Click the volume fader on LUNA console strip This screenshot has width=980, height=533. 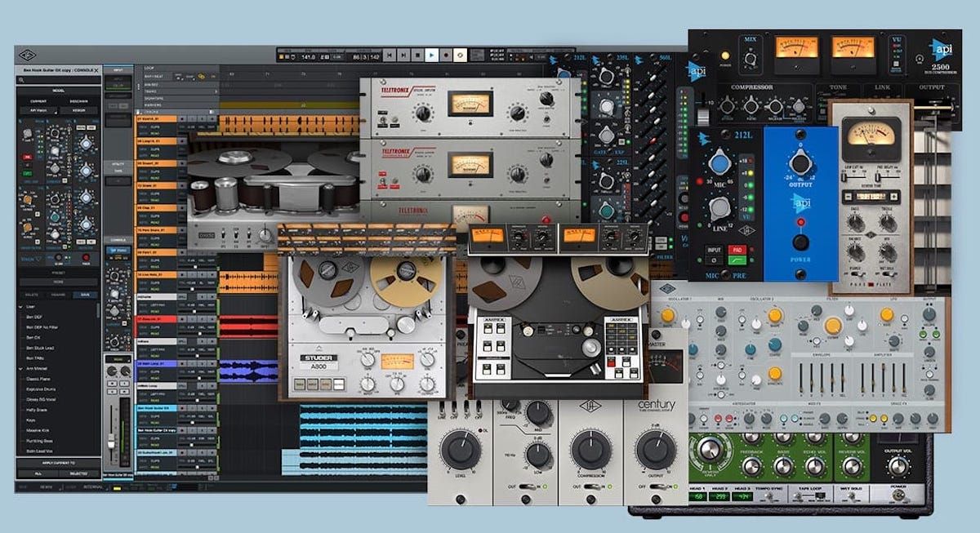(112, 441)
